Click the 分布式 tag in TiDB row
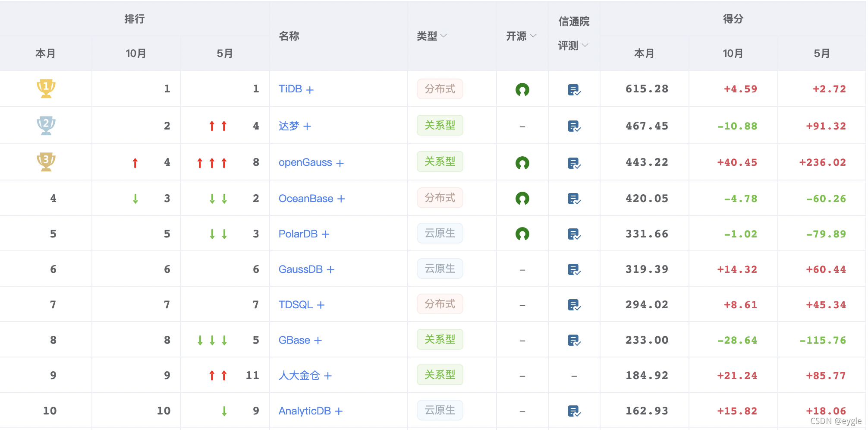 pos(440,89)
